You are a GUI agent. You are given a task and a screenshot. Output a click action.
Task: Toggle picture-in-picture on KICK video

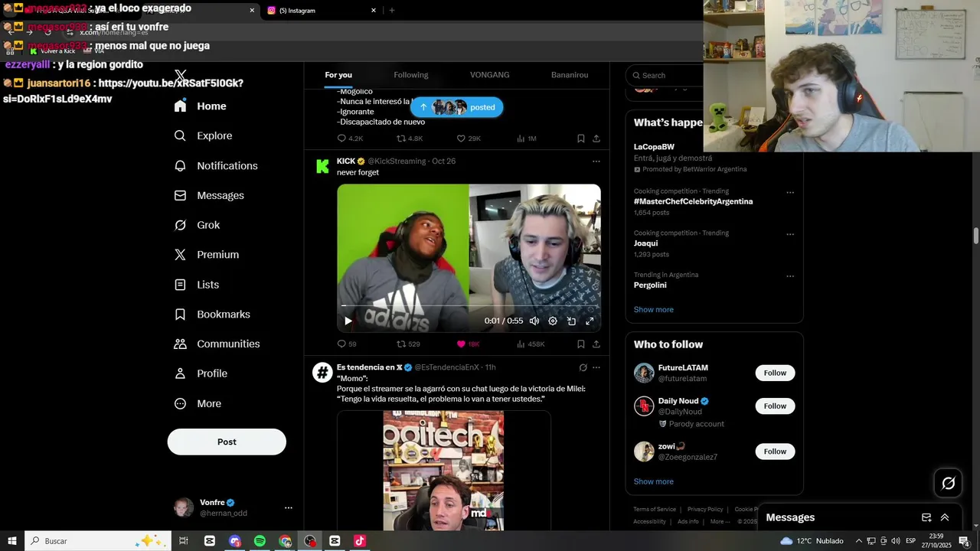(571, 321)
